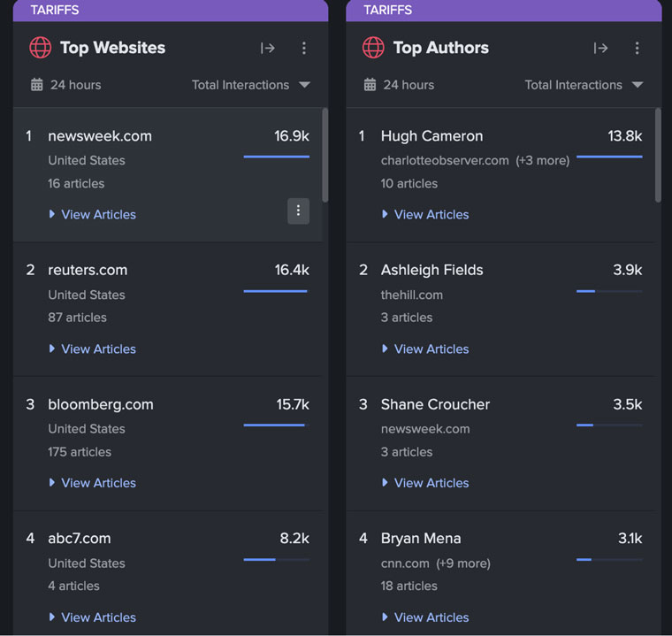Viewport: 672px width, 636px height.
Task: Click thehill.com under Ashleigh Fields
Action: pyautogui.click(x=412, y=295)
